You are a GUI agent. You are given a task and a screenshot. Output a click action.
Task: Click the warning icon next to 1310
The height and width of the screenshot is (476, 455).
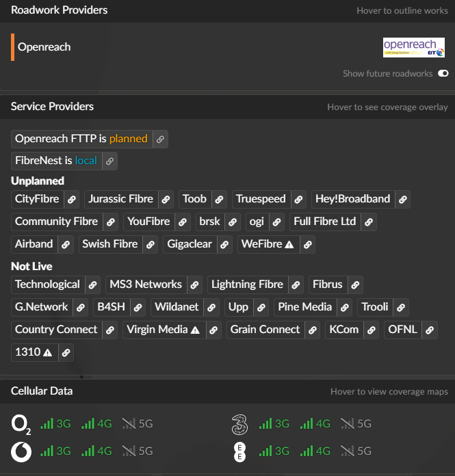point(47,353)
